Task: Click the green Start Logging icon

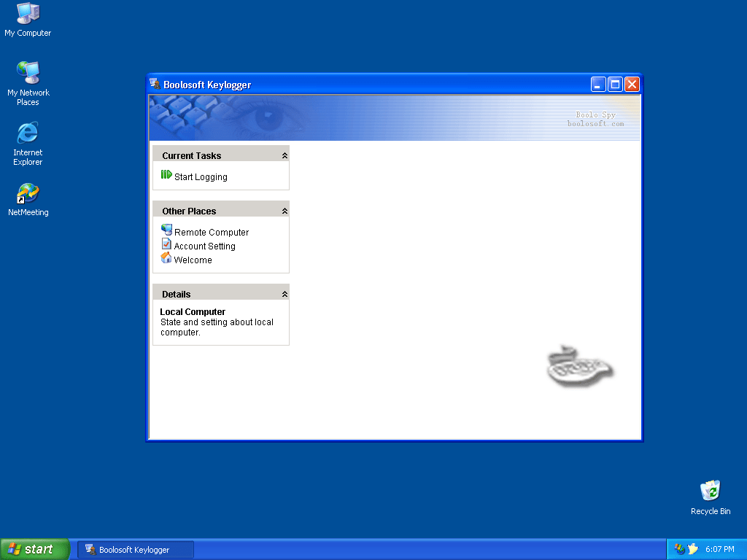Action: 166,175
